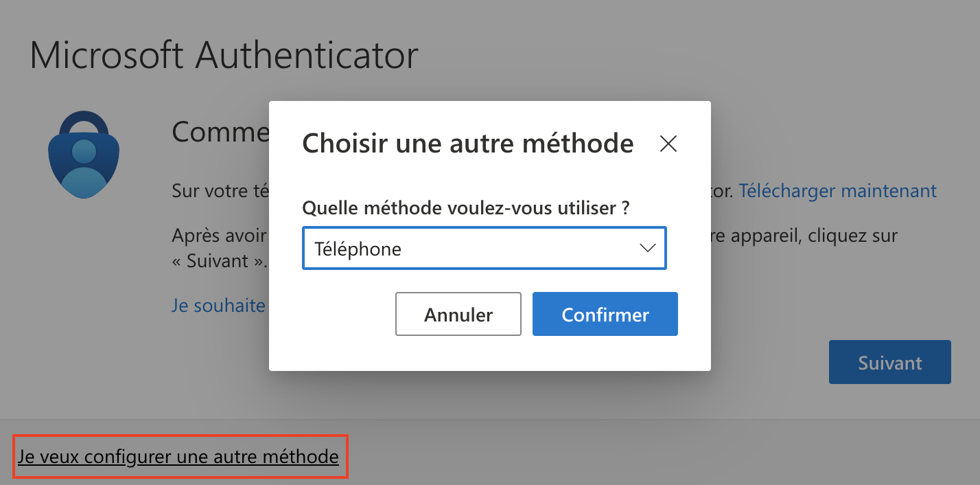Close the Choisir une autre méthode dialog
The width and height of the screenshot is (980, 485).
pyautogui.click(x=668, y=144)
